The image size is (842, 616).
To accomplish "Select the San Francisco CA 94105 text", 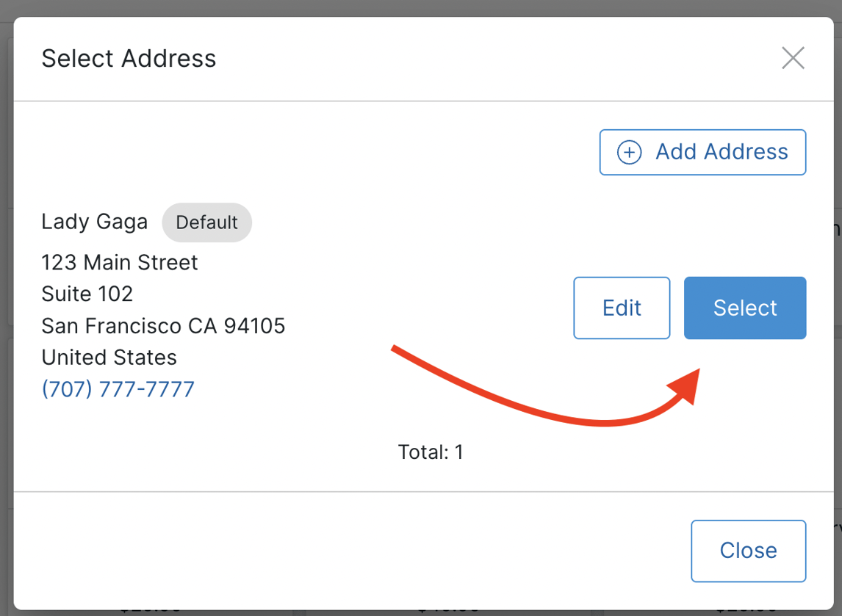I will tap(163, 325).
